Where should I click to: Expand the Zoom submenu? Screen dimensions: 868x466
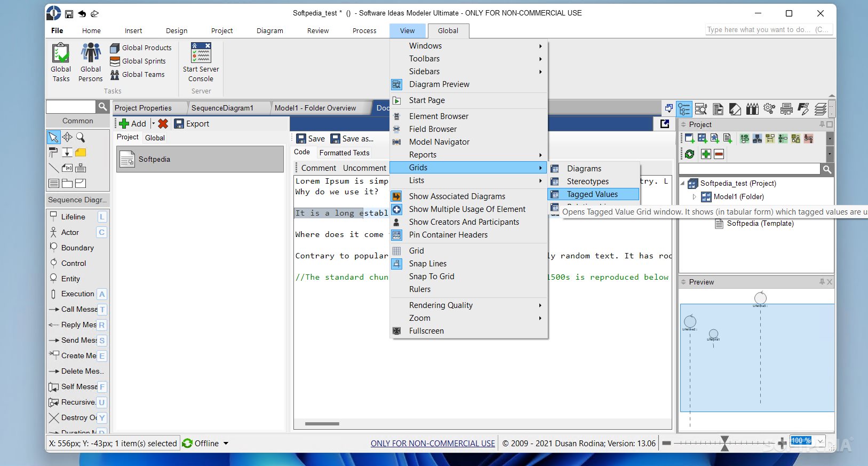click(469, 318)
